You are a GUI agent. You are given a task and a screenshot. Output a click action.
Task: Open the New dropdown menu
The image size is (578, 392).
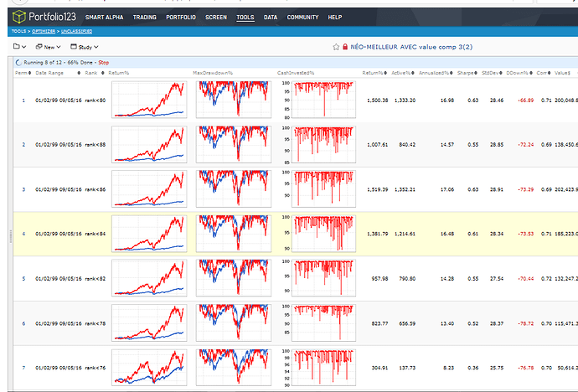coord(49,47)
